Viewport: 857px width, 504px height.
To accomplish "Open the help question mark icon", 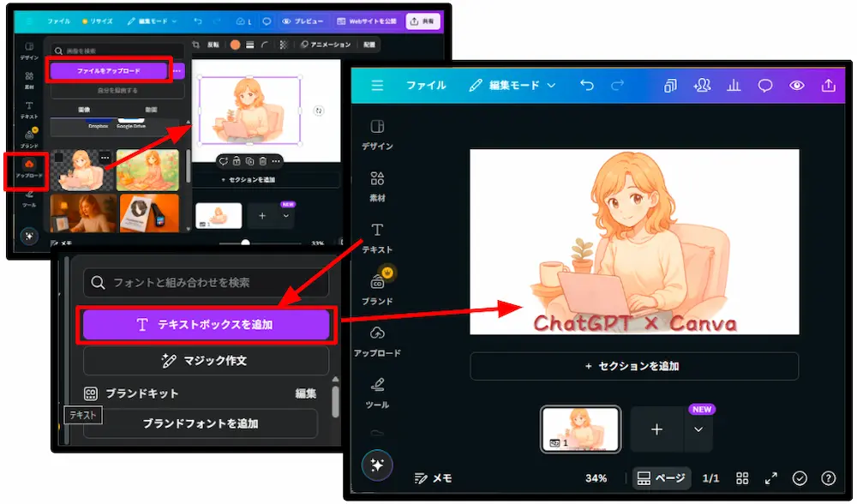I will [x=828, y=478].
